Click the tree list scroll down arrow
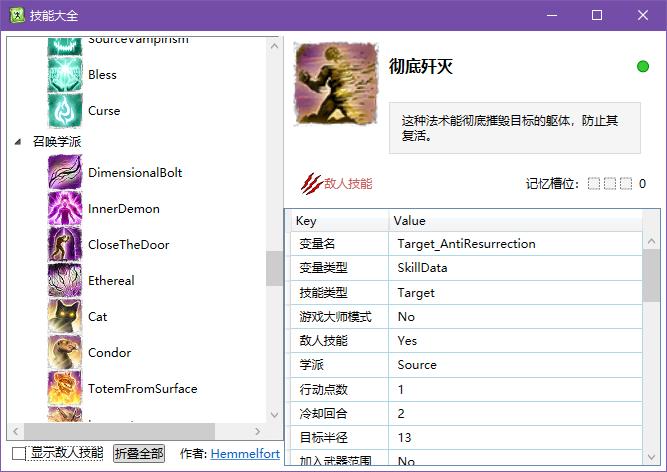The height and width of the screenshot is (472, 667). (274, 415)
